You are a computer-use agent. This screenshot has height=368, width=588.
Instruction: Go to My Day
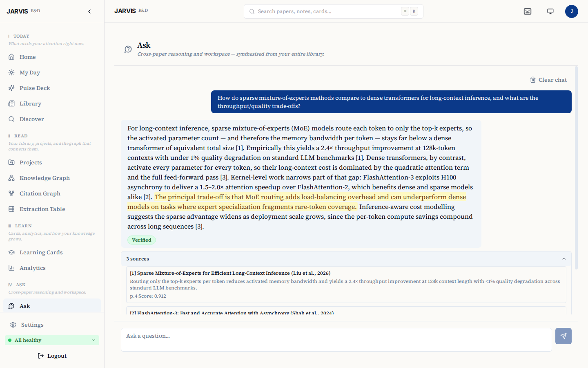(52, 72)
